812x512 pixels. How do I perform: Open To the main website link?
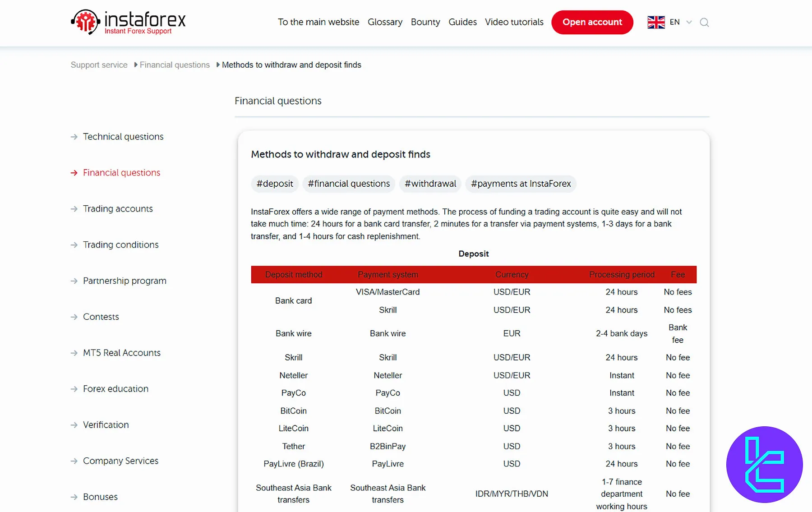(x=318, y=22)
